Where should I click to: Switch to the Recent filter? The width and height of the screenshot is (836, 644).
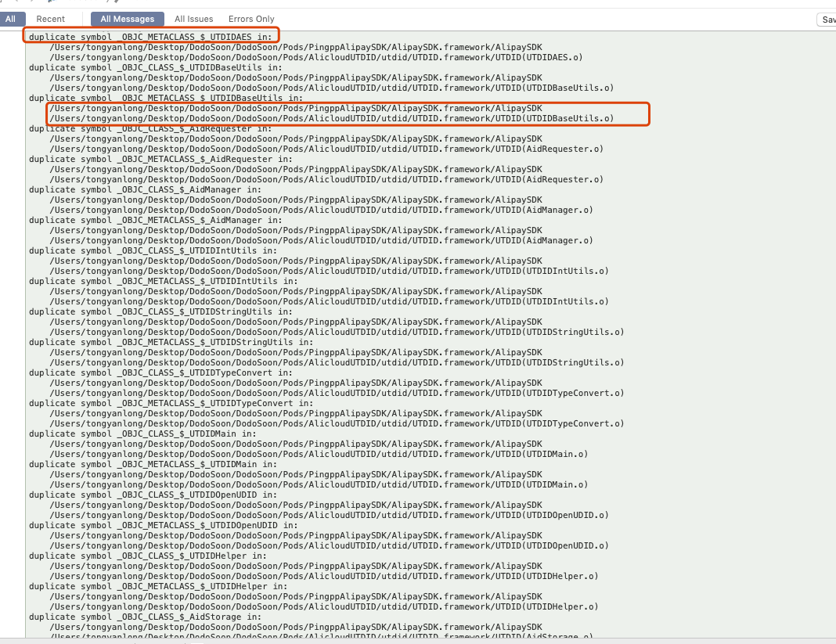[x=51, y=20]
